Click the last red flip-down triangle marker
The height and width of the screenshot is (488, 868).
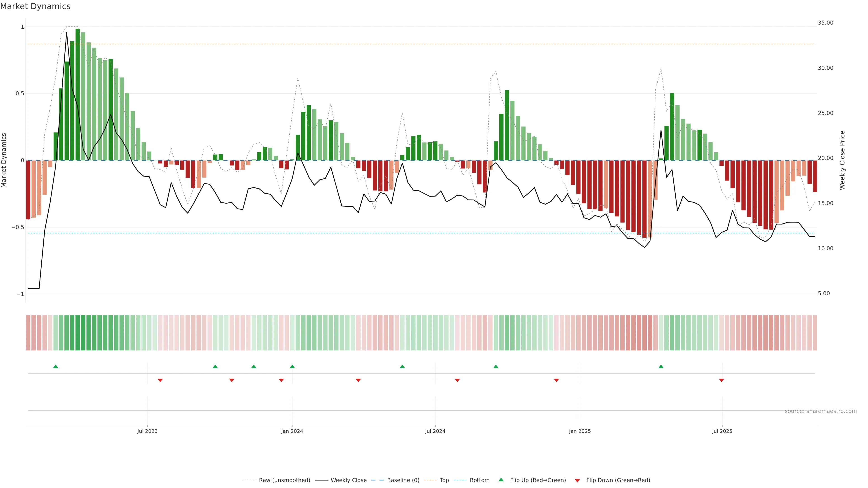[x=722, y=380]
